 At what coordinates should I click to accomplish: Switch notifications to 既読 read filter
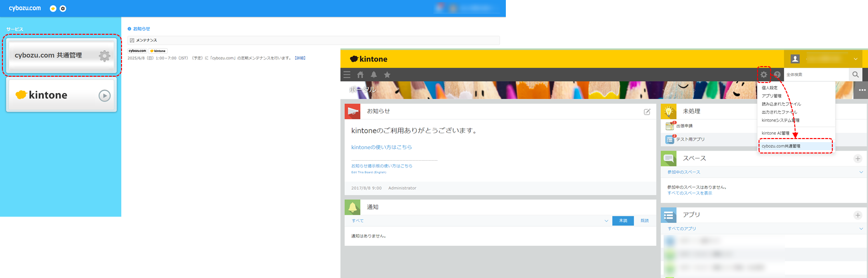click(x=645, y=221)
